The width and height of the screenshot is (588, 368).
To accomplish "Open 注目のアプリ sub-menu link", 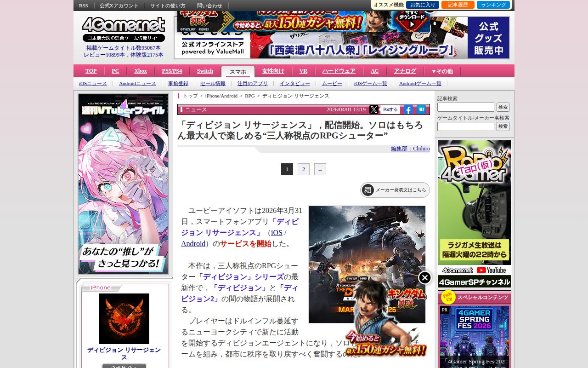I will point(253,83).
